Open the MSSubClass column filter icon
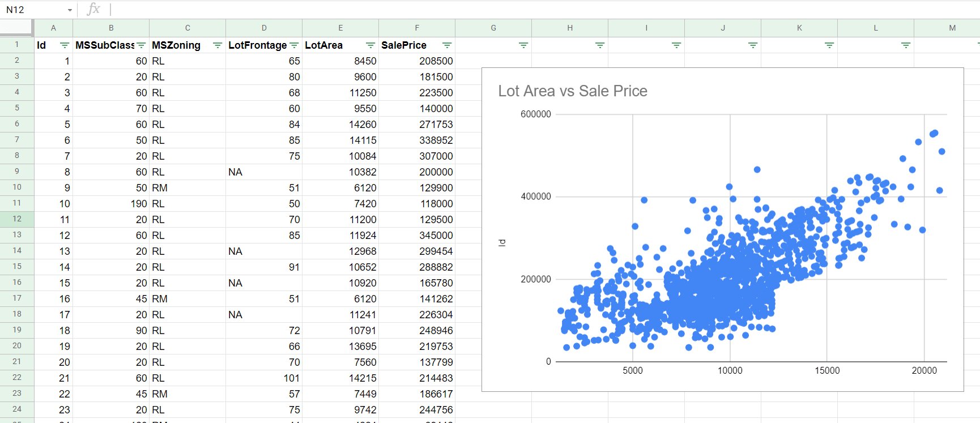 click(x=141, y=45)
